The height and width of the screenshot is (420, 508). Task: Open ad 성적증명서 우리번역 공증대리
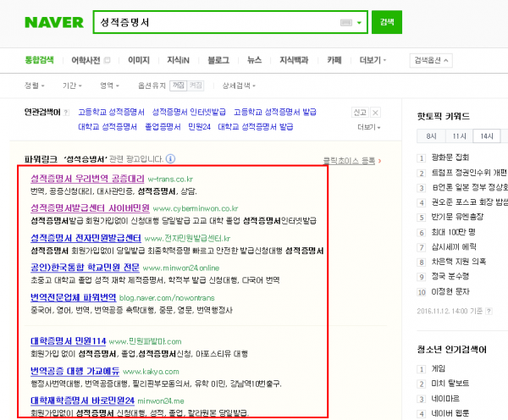point(87,179)
